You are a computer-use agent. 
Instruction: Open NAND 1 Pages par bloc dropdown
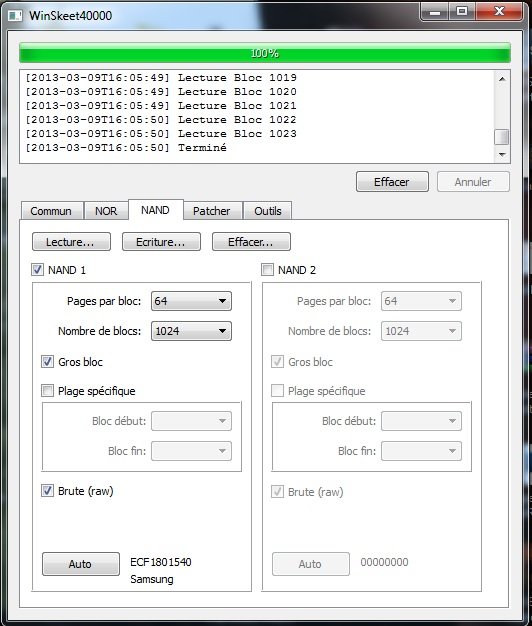point(191,301)
